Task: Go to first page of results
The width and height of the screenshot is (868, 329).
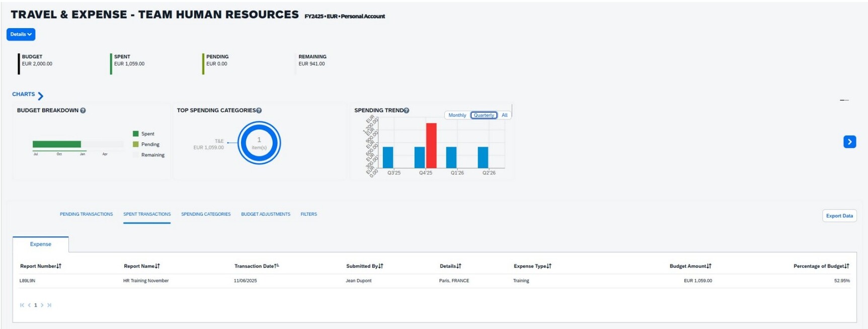Action: point(22,305)
